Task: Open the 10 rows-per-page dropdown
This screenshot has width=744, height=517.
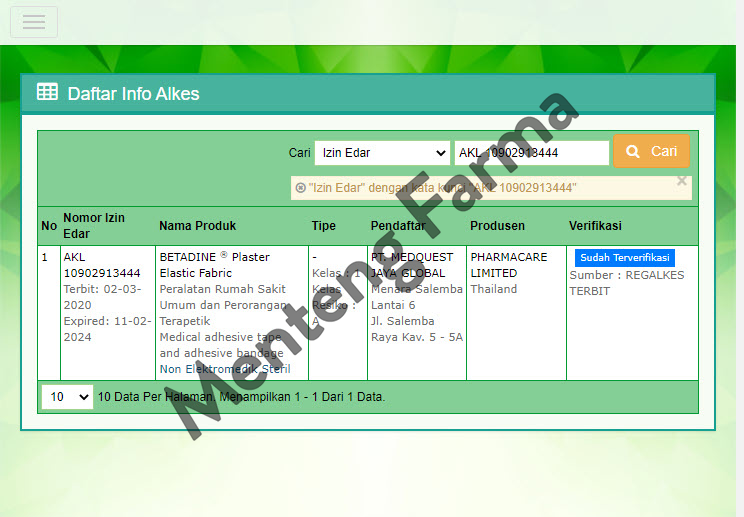Action: point(67,397)
